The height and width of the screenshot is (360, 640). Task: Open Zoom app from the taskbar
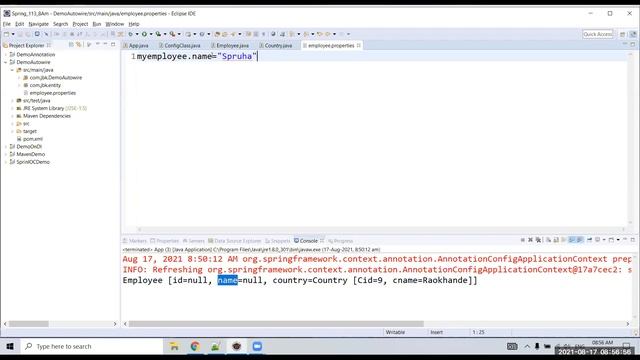257,347
